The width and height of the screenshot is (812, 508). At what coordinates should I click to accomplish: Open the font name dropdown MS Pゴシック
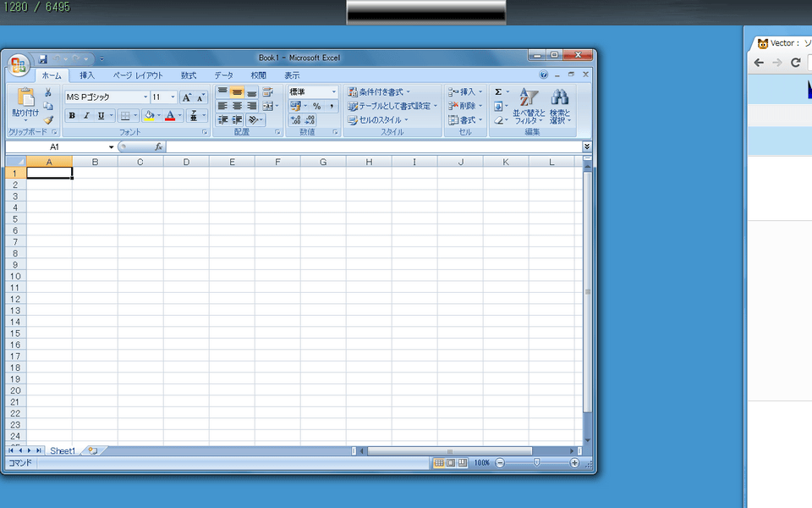pos(145,97)
